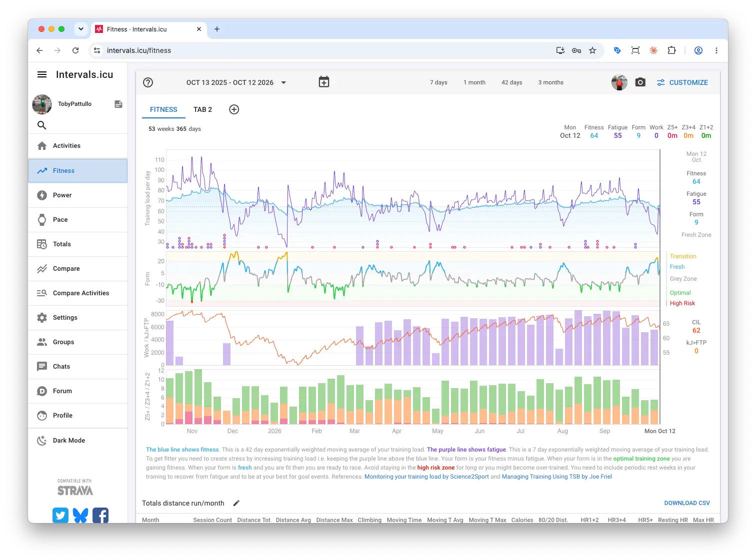Image resolution: width=756 pixels, height=560 pixels.
Task: Toggle Dark Mode in sidebar
Action: tap(78, 440)
